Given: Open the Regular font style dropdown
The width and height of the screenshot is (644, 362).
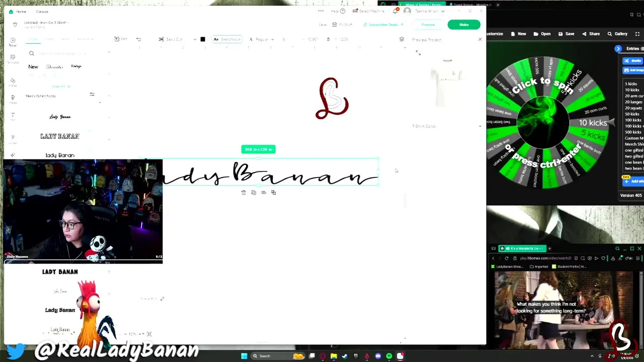Looking at the screenshot, I should coord(262,39).
